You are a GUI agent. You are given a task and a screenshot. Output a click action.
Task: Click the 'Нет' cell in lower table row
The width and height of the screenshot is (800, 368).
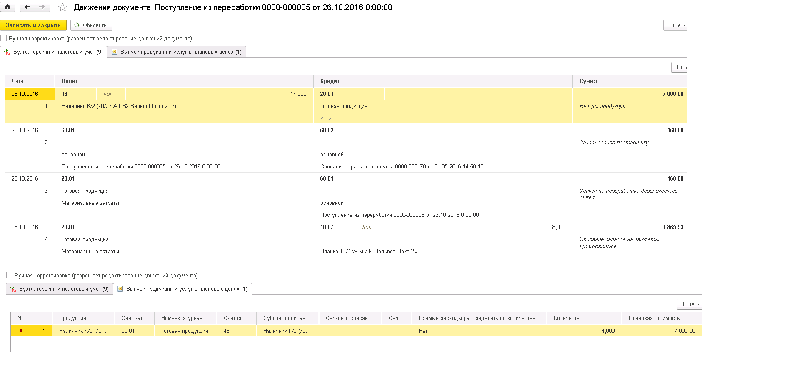[479, 331]
